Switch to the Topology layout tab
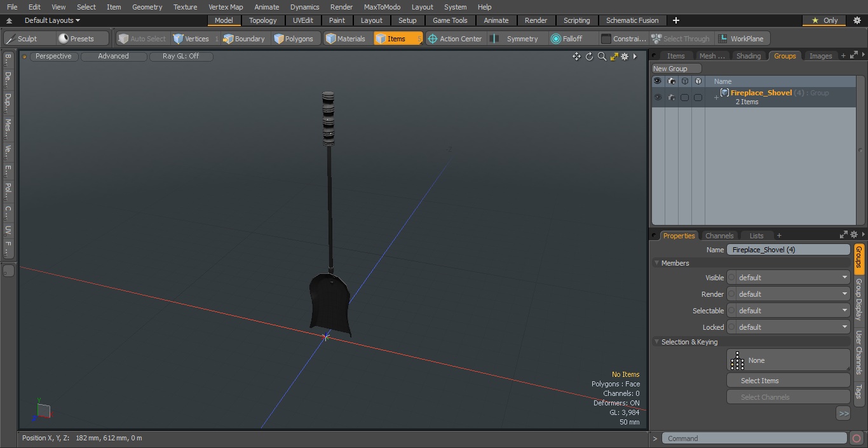This screenshot has height=448, width=868. point(263,20)
